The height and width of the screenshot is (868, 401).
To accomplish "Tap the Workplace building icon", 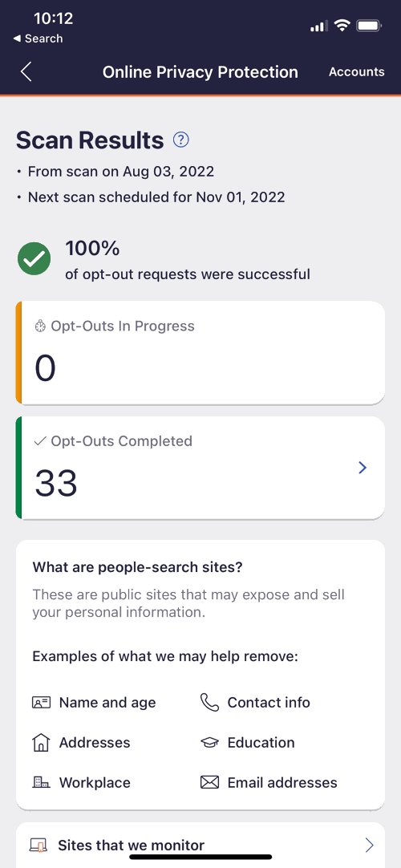I will pyautogui.click(x=42, y=782).
